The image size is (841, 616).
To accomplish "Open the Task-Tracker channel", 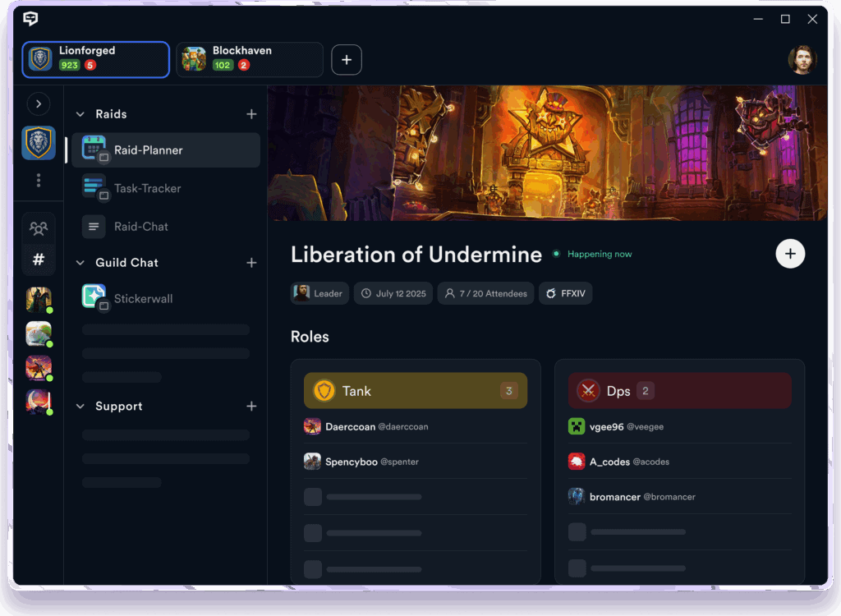I will (147, 188).
